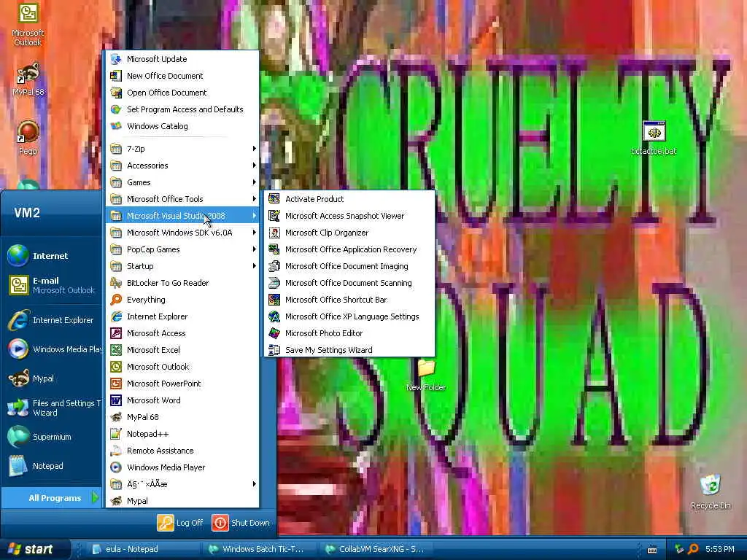Click Internet Explorer icon in left start pane
Screen dimensions: 747x560
18,320
